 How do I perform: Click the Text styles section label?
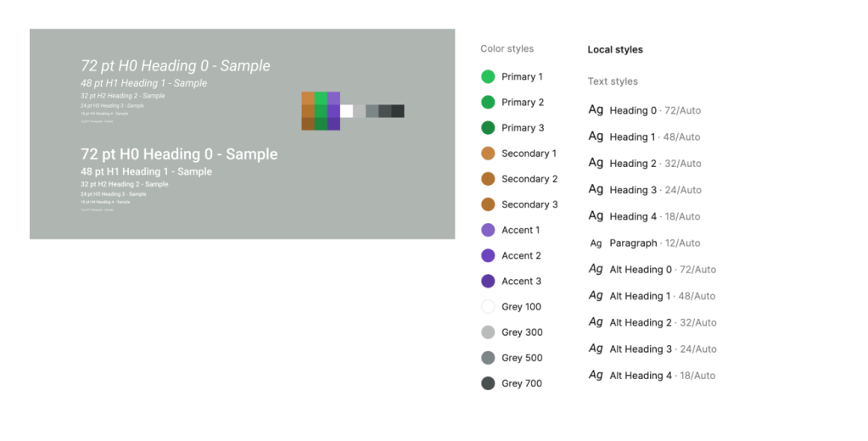(613, 82)
